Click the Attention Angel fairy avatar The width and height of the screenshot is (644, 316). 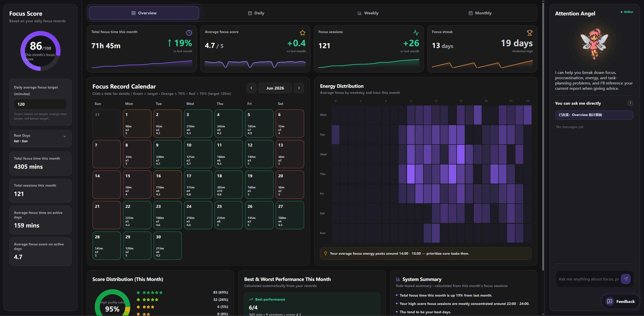(x=594, y=44)
